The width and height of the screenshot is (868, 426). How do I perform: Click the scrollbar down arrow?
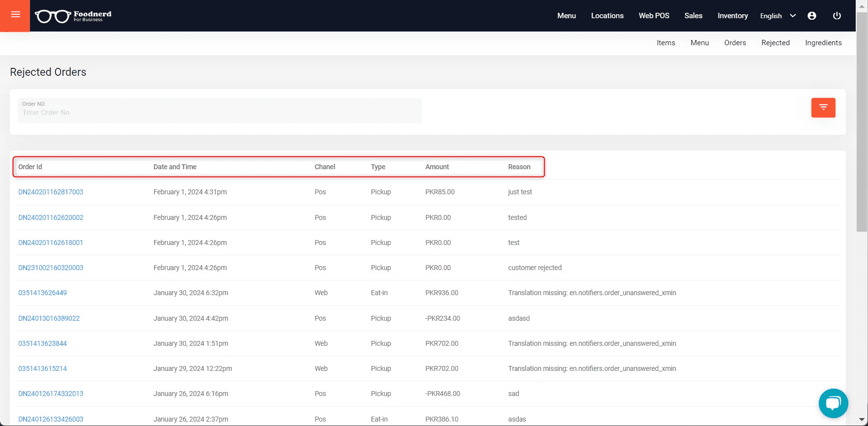point(862,421)
